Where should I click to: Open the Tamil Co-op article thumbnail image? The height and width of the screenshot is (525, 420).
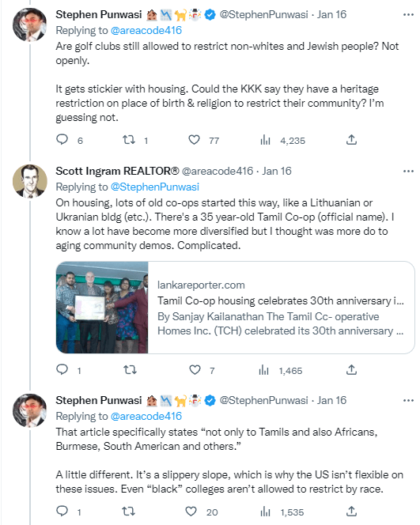(x=102, y=308)
